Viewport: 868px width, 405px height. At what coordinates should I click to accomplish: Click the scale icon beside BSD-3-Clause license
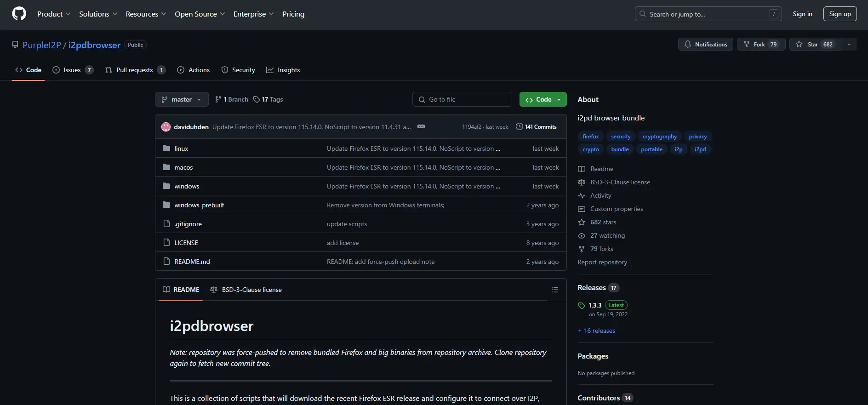(582, 182)
